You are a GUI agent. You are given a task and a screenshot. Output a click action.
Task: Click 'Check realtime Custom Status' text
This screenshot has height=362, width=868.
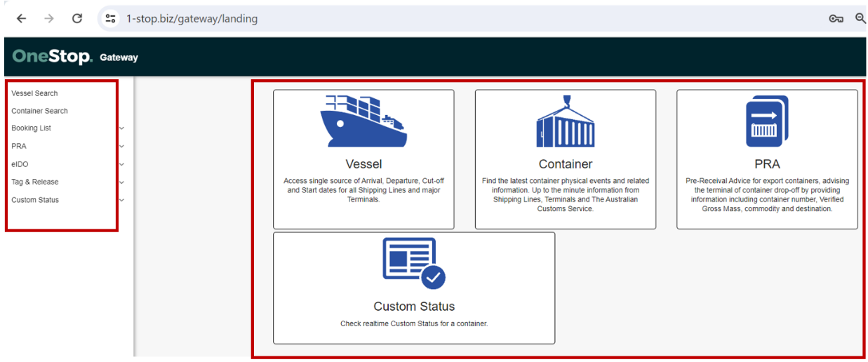coord(414,324)
